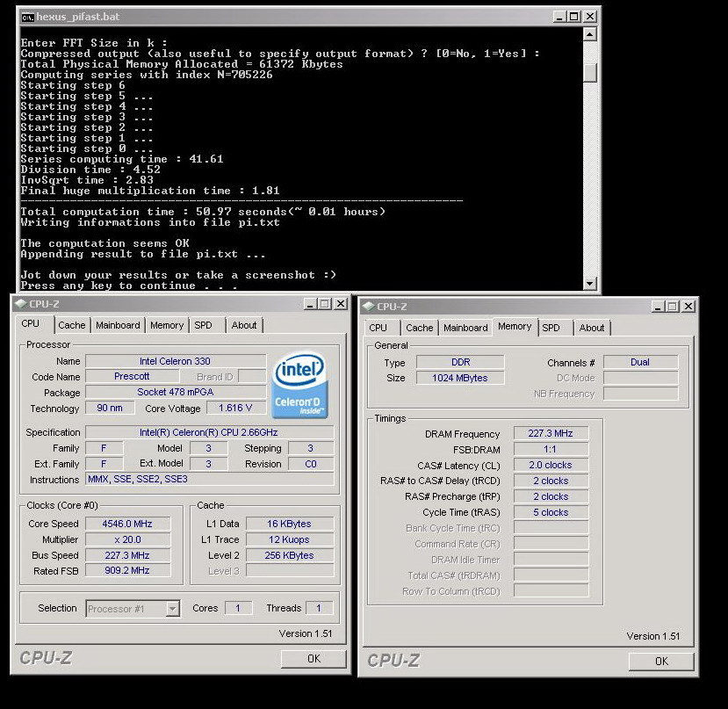Click the Cycle Time value 5 clocks
Viewport: 728px width, 709px height.
coord(551,512)
